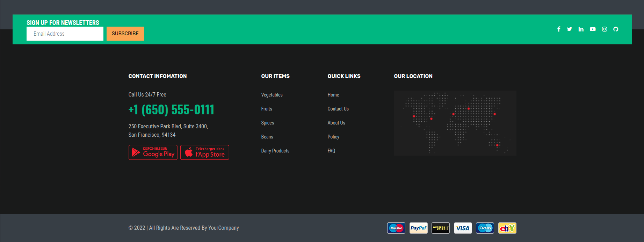
Task: Click the App Store download badge
Action: 205,152
